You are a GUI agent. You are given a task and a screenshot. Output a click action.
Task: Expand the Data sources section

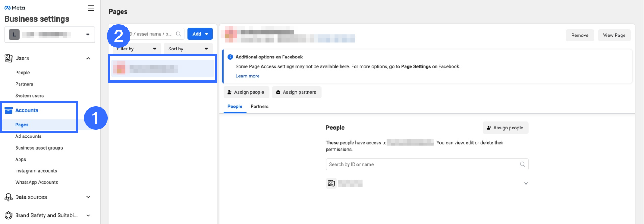click(x=88, y=197)
